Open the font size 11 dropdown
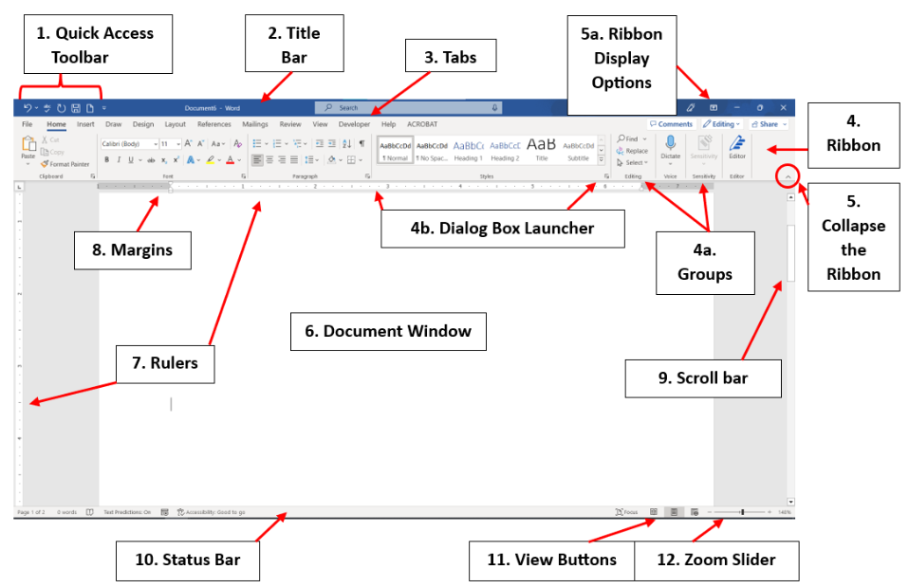This screenshot has width=909, height=588. (178, 143)
